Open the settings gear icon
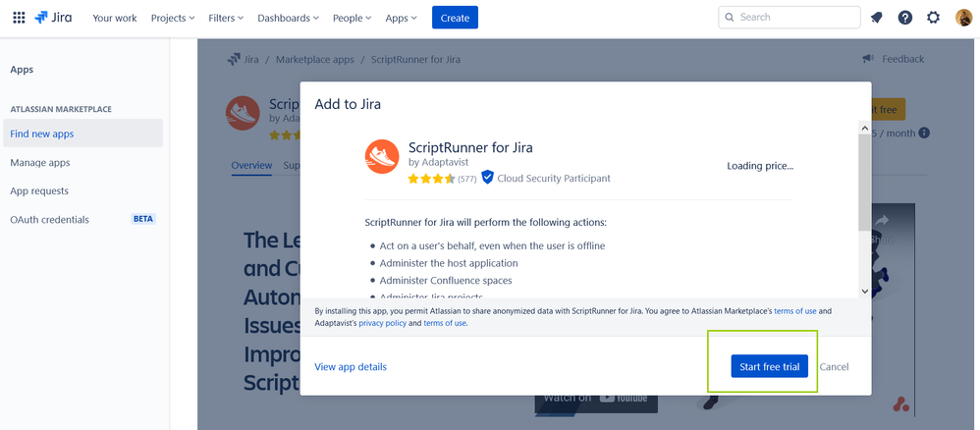980x430 pixels. click(933, 18)
